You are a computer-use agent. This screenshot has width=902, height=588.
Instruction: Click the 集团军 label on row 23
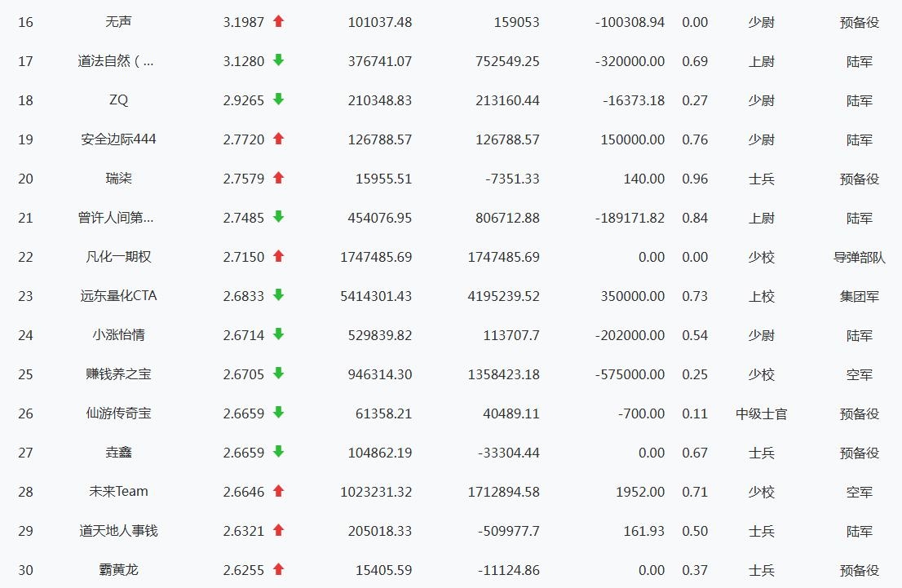pyautogui.click(x=859, y=296)
